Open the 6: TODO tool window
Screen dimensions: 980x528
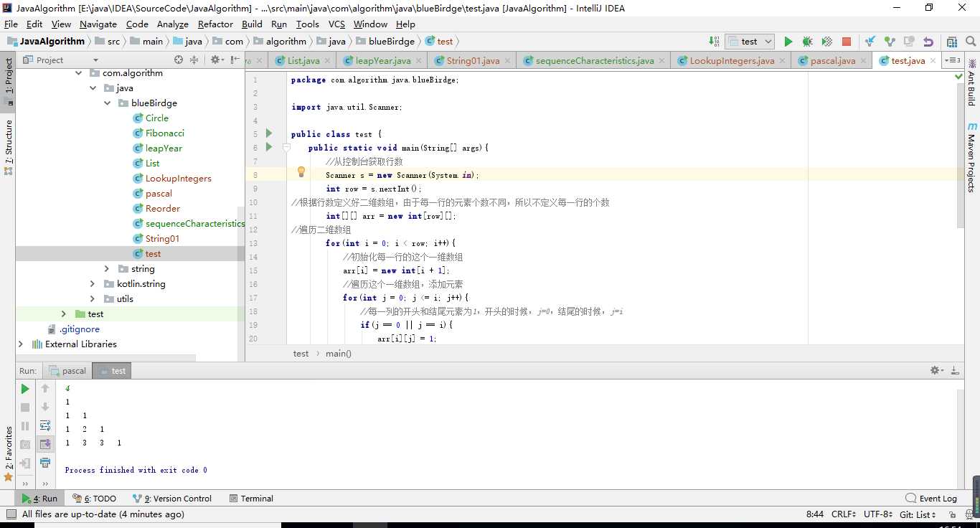(94, 499)
